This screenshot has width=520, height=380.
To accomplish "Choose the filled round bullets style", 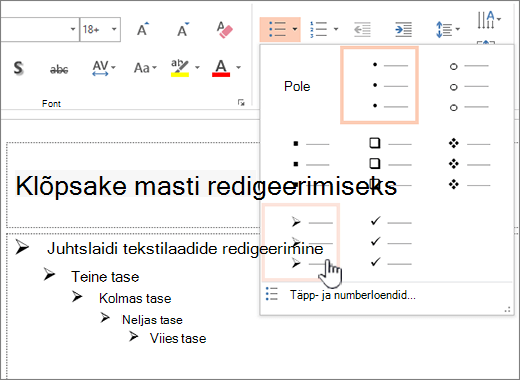I will click(379, 85).
